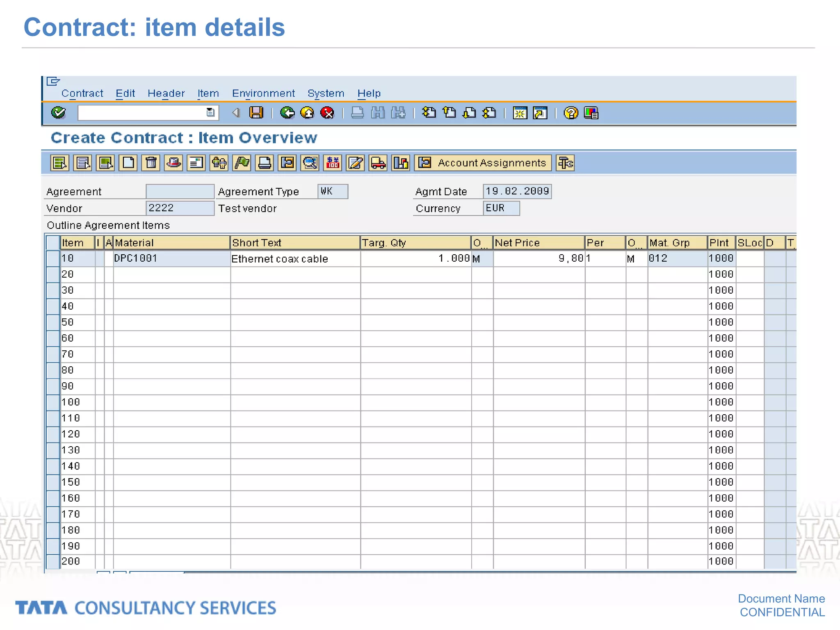
Task: Click the Material column header
Action: tap(171, 243)
